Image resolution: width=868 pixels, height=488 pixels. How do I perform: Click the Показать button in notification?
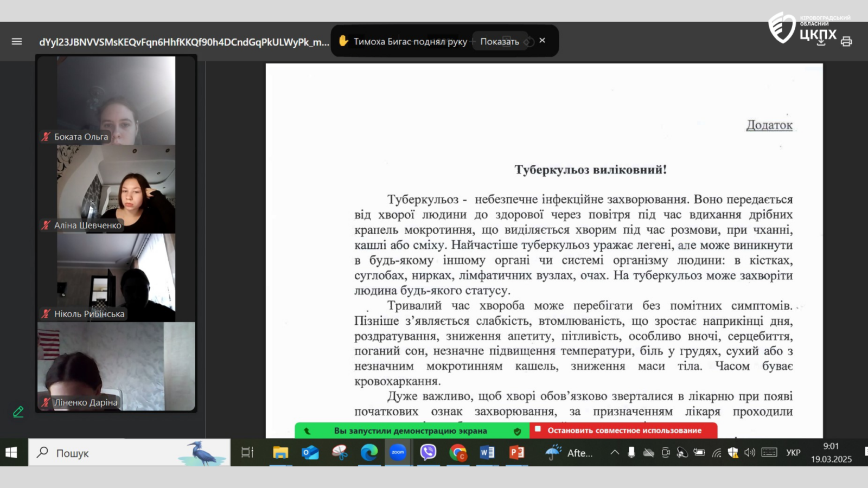point(499,42)
